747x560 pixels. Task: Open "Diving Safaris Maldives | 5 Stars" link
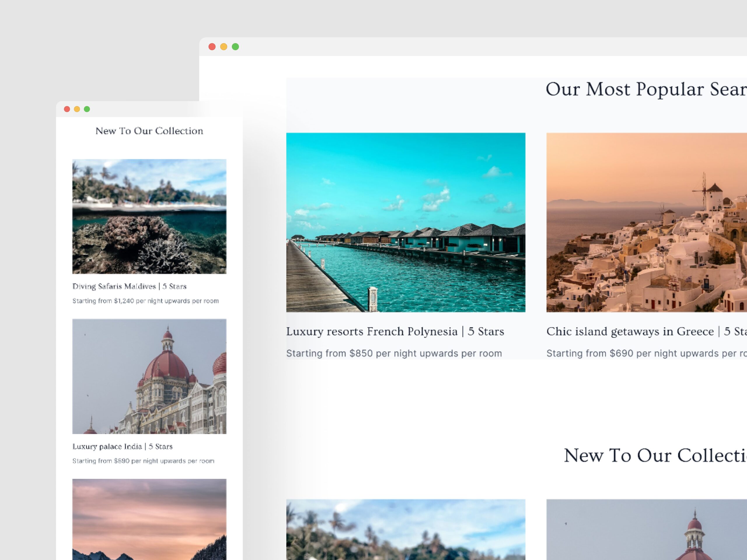[129, 286]
